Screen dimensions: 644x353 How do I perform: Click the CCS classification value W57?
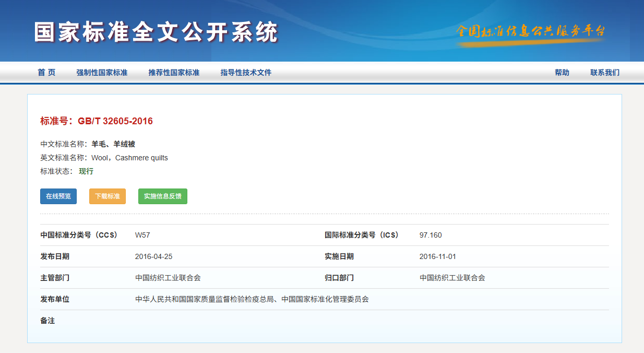point(142,235)
